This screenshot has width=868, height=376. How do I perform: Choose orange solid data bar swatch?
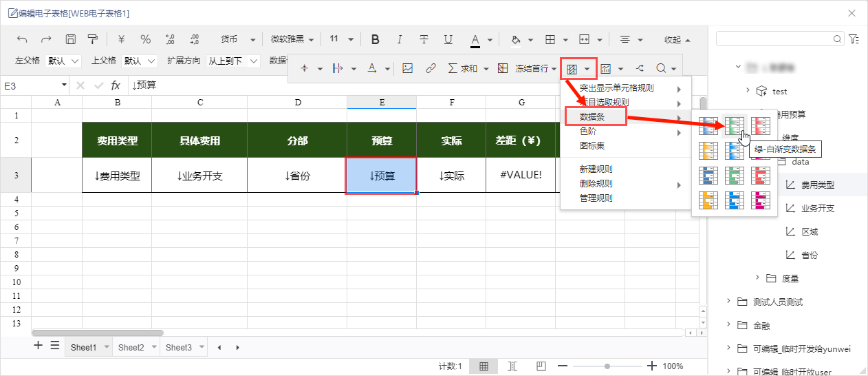[708, 200]
